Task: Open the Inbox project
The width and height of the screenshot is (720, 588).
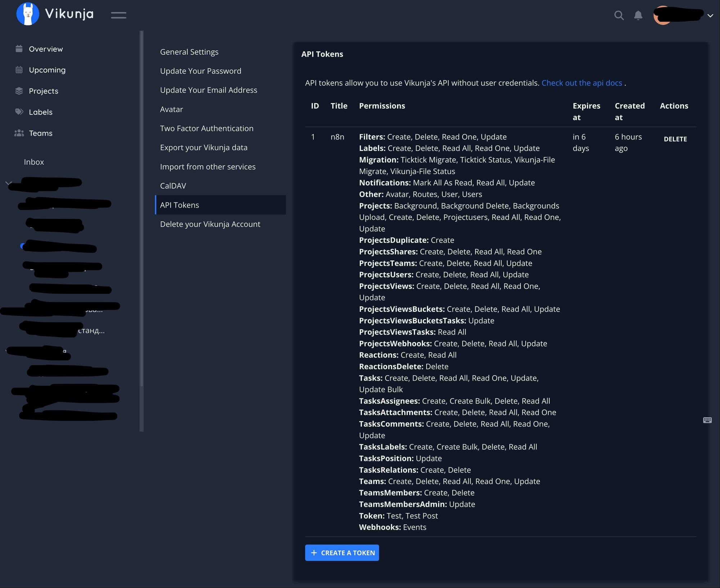Action: pyautogui.click(x=34, y=162)
